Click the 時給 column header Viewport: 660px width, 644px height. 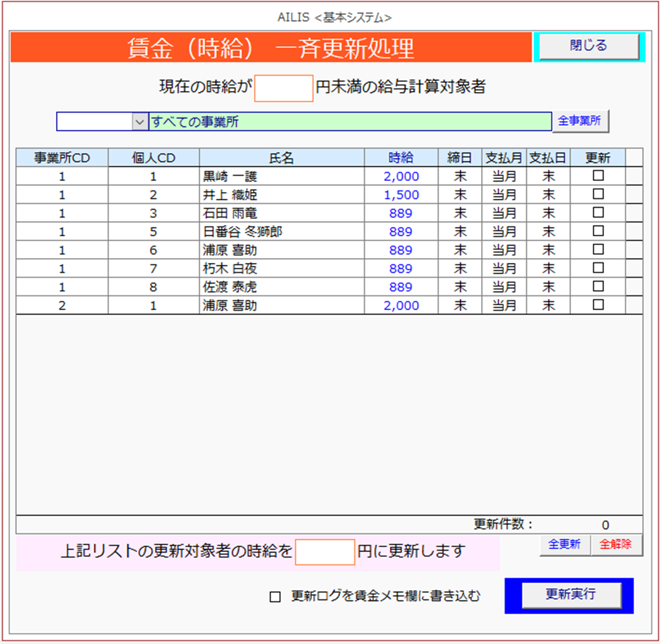(401, 158)
